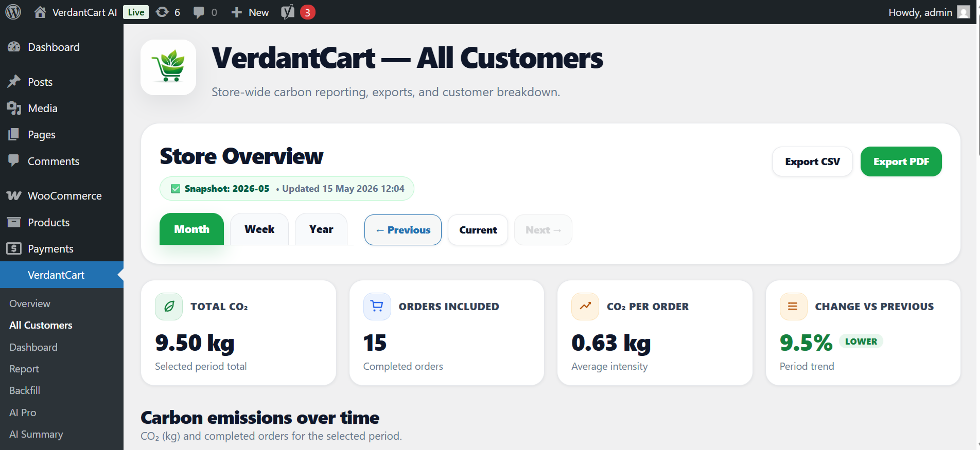Switch to the Year period tab
980x450 pixels.
[321, 229]
